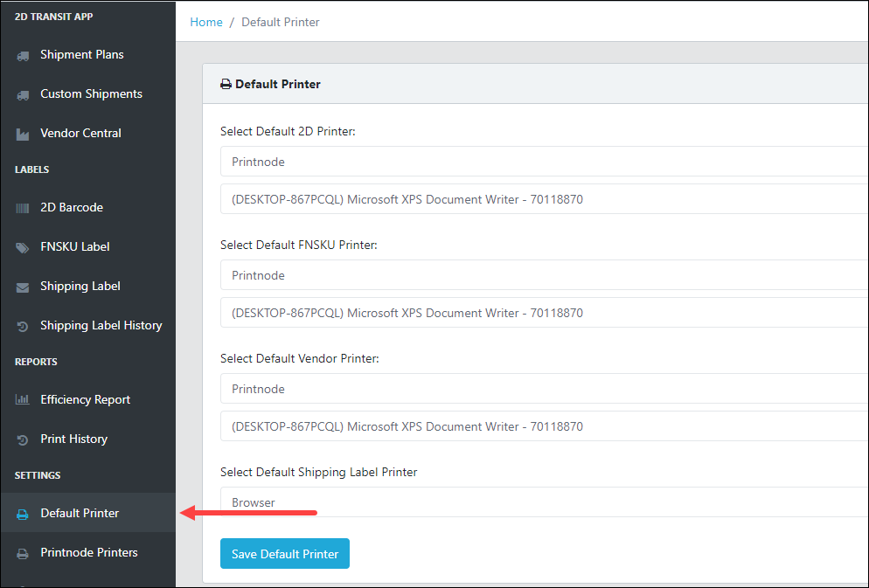Open the Default Vendor Printer type dropdown

click(545, 389)
